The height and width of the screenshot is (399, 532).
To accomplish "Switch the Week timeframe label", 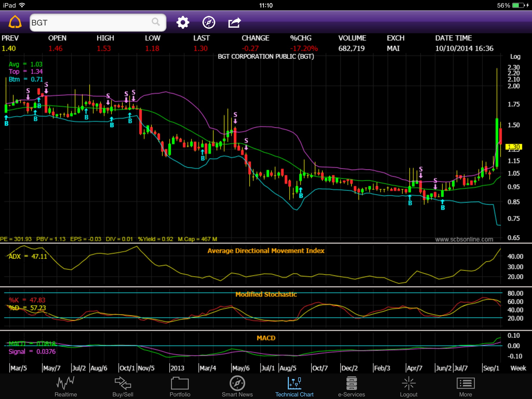I will click(x=518, y=368).
